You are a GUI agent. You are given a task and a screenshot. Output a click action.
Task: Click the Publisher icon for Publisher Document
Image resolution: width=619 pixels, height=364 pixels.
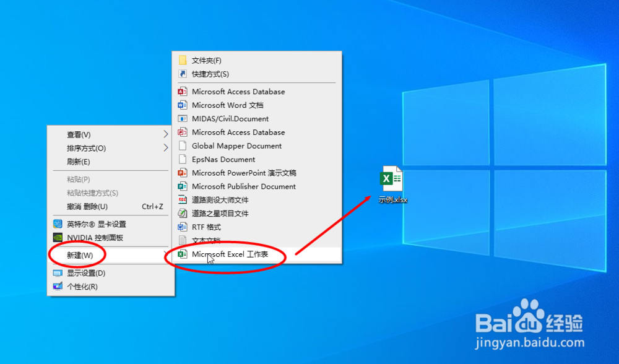183,186
